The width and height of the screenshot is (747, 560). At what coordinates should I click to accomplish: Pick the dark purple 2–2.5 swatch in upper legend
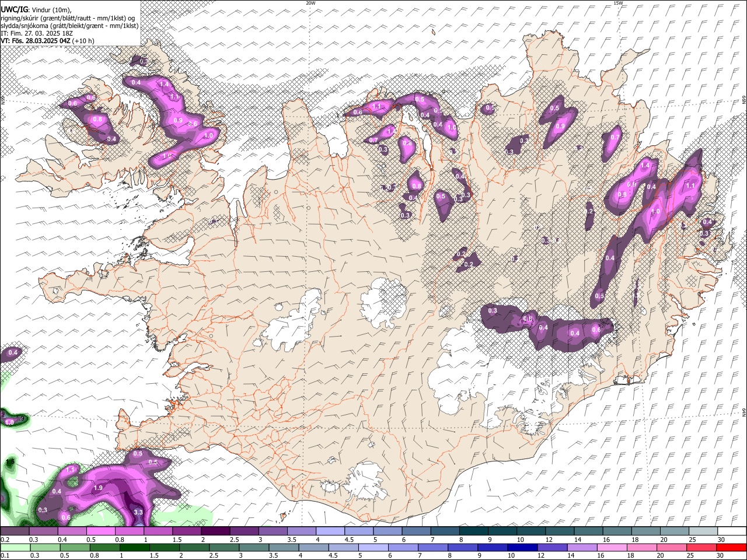(x=215, y=531)
